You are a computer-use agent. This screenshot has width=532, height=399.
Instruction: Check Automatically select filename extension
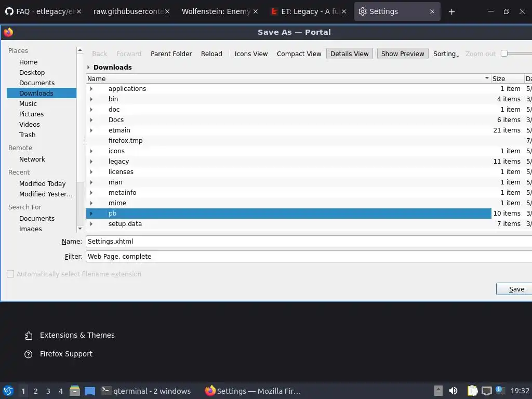pos(10,274)
